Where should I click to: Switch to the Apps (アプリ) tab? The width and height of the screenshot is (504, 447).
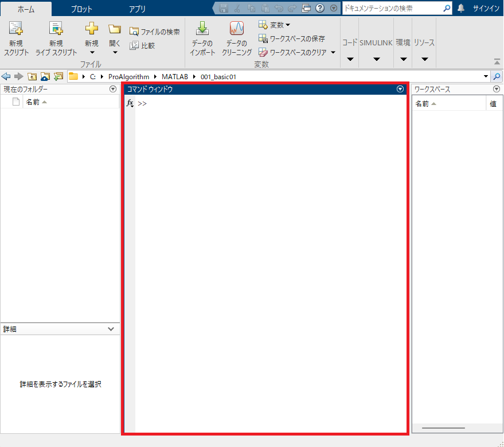coord(137,9)
